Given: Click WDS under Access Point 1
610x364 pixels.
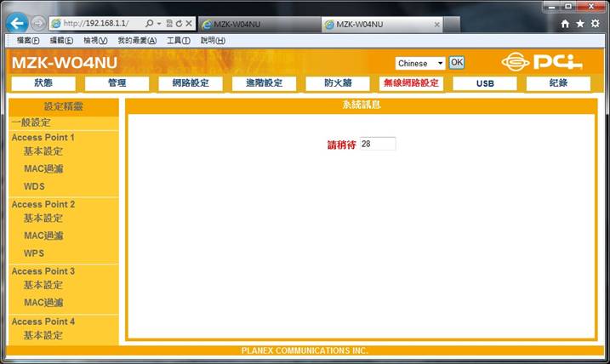Looking at the screenshot, I should [34, 186].
